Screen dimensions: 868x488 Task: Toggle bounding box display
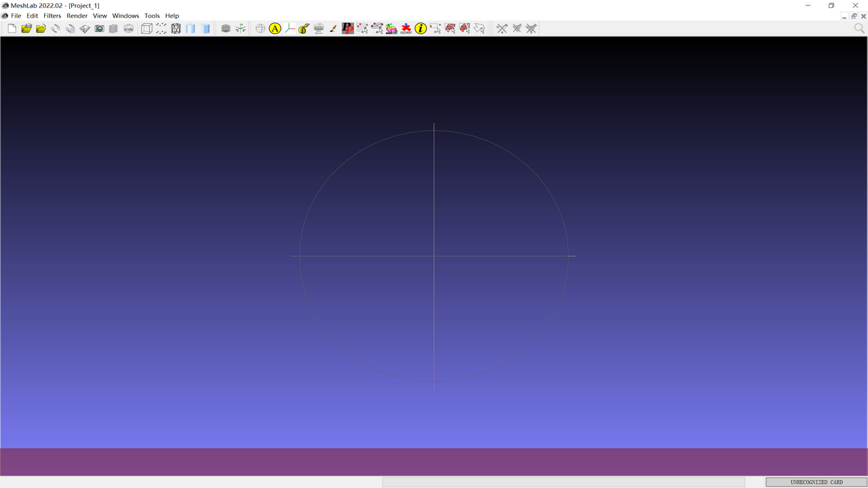(x=146, y=28)
